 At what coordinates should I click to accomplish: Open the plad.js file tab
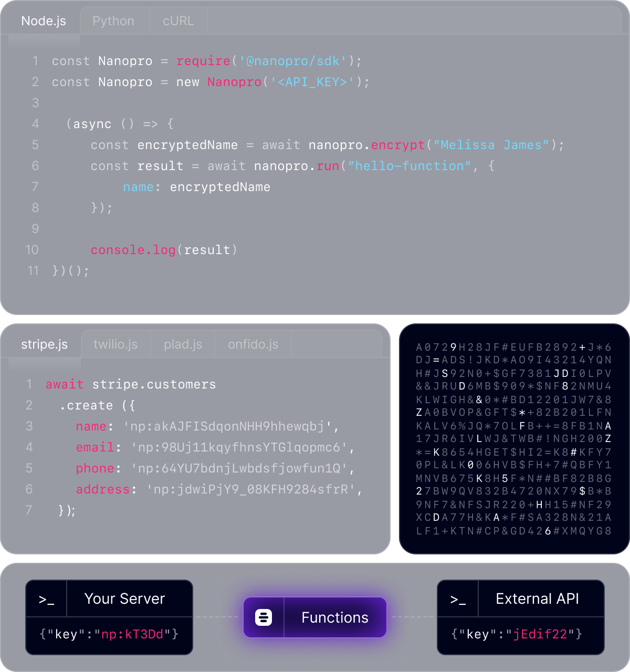coord(183,344)
